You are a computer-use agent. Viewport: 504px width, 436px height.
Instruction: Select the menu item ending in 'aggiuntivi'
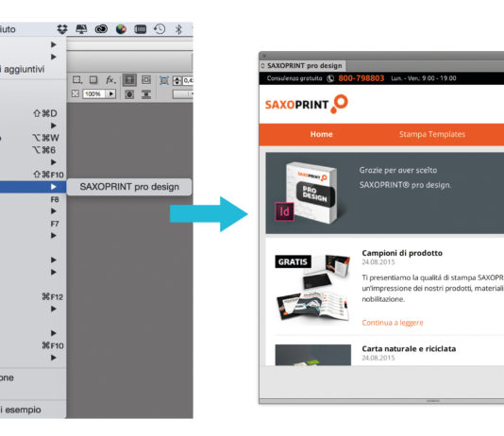[33, 69]
